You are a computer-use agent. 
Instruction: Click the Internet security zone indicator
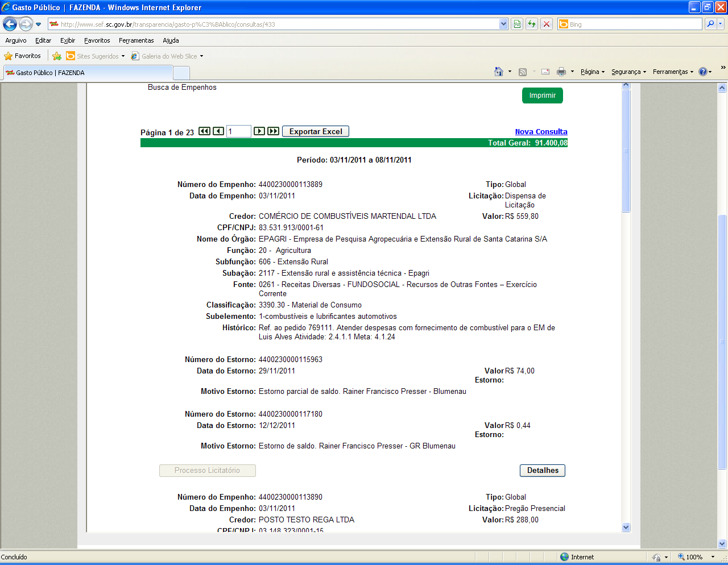(x=577, y=557)
